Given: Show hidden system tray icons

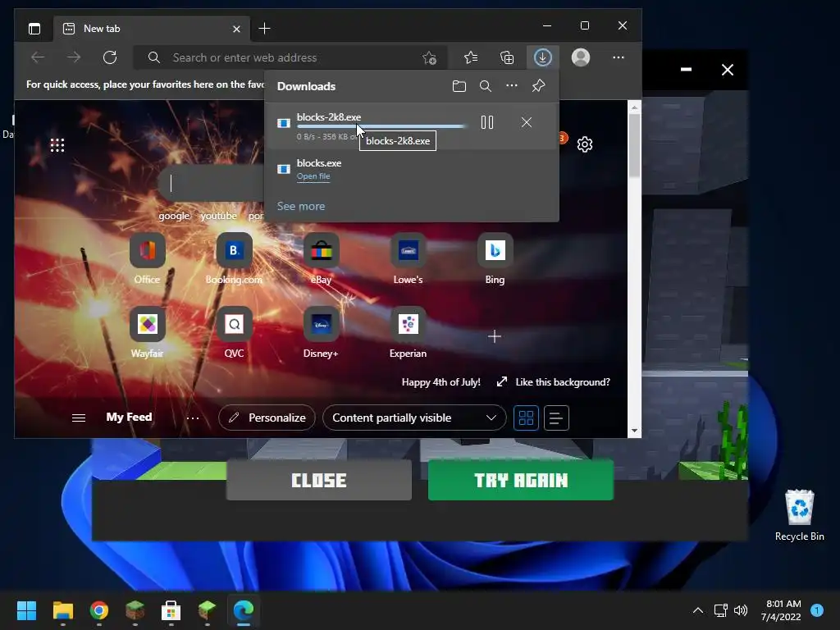Looking at the screenshot, I should (x=698, y=610).
